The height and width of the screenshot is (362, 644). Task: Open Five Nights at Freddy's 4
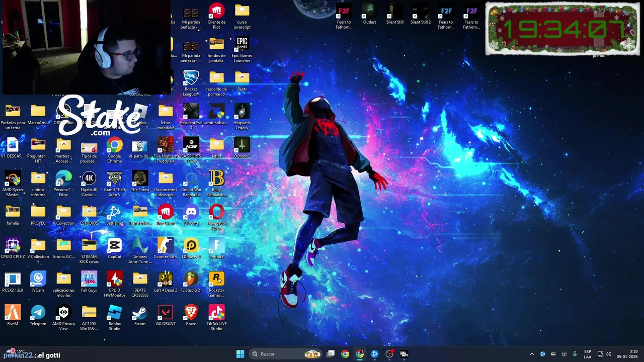(x=166, y=145)
